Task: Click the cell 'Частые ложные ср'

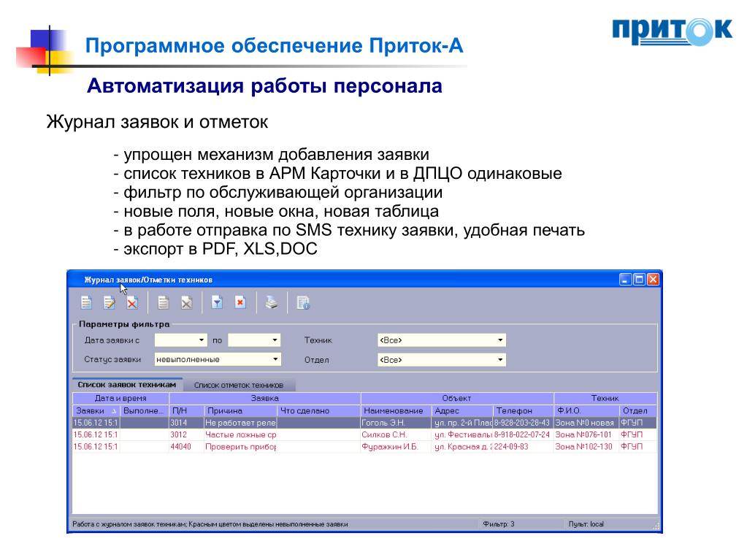Action: click(x=240, y=434)
